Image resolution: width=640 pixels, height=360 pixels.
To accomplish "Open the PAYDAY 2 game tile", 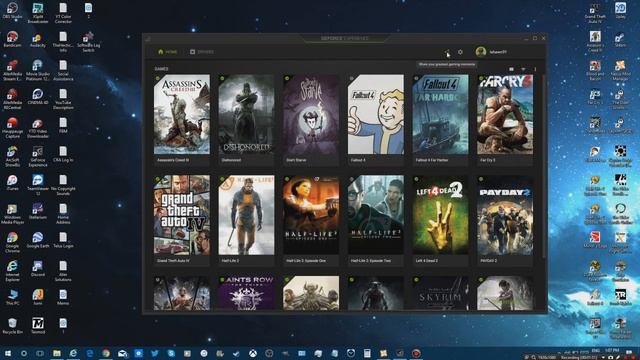I will pyautogui.click(x=505, y=220).
